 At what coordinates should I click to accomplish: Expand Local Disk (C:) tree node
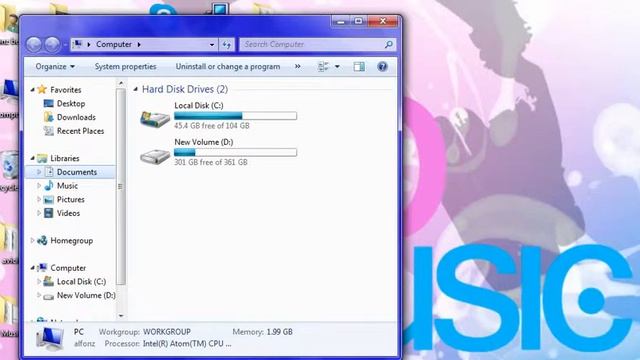pyautogui.click(x=39, y=282)
